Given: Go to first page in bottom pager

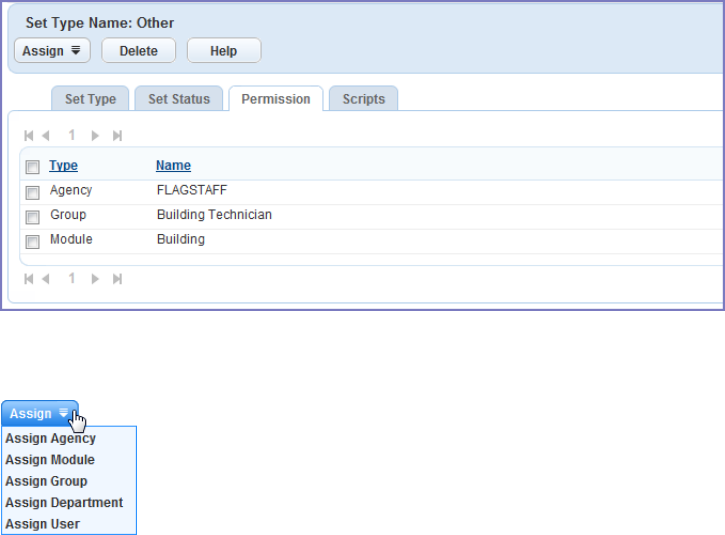Looking at the screenshot, I should tap(29, 279).
